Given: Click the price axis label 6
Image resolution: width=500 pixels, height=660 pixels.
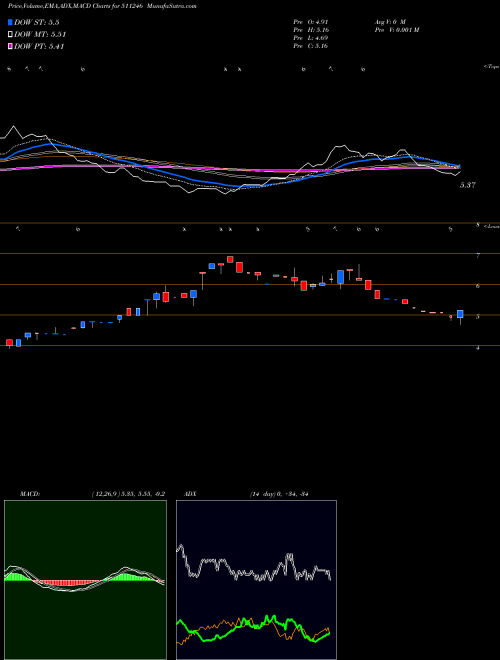Looking at the screenshot, I should [x=477, y=286].
